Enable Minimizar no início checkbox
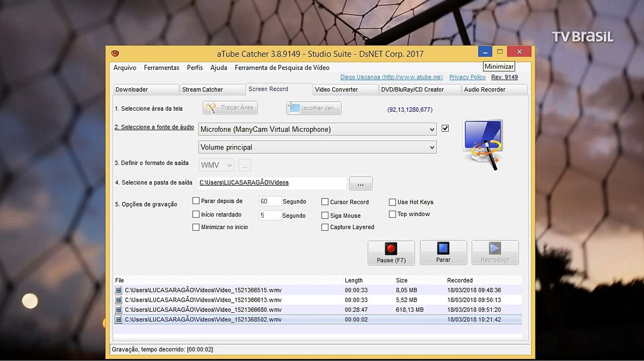 [x=196, y=227]
